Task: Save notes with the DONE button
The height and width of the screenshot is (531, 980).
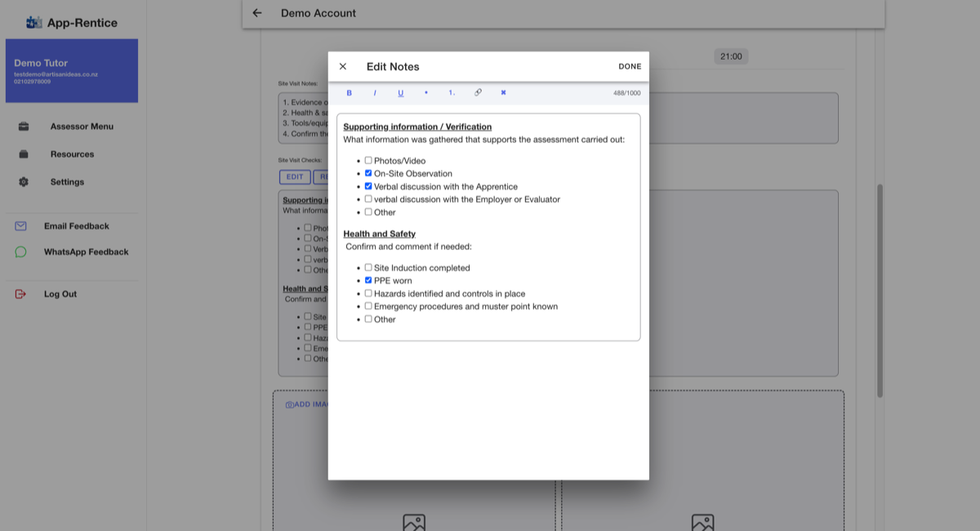Action: coord(630,67)
